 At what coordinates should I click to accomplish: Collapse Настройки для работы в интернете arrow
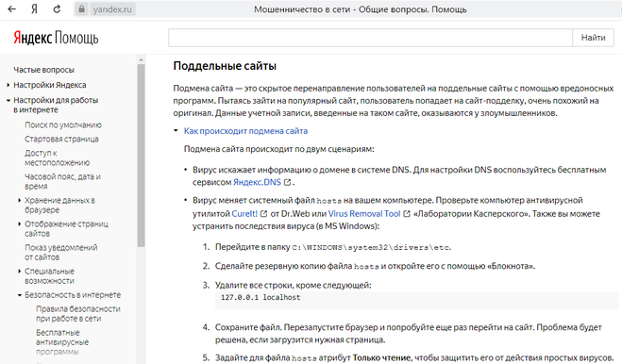tap(8, 100)
